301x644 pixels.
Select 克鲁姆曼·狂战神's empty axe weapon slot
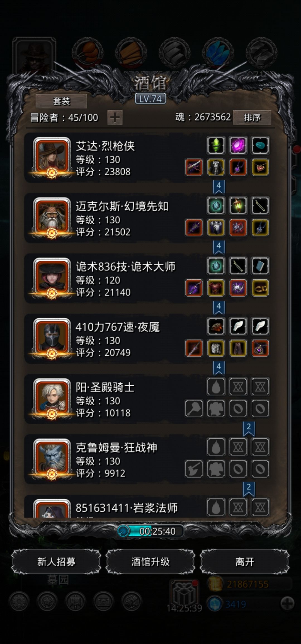pos(194,469)
